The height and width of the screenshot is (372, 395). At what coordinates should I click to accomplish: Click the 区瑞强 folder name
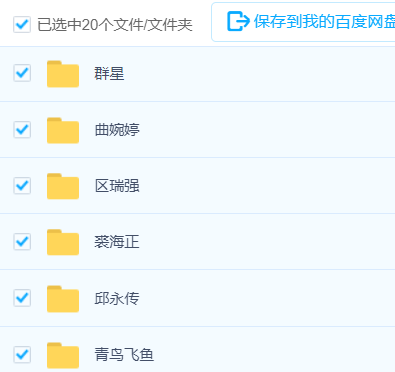[117, 186]
